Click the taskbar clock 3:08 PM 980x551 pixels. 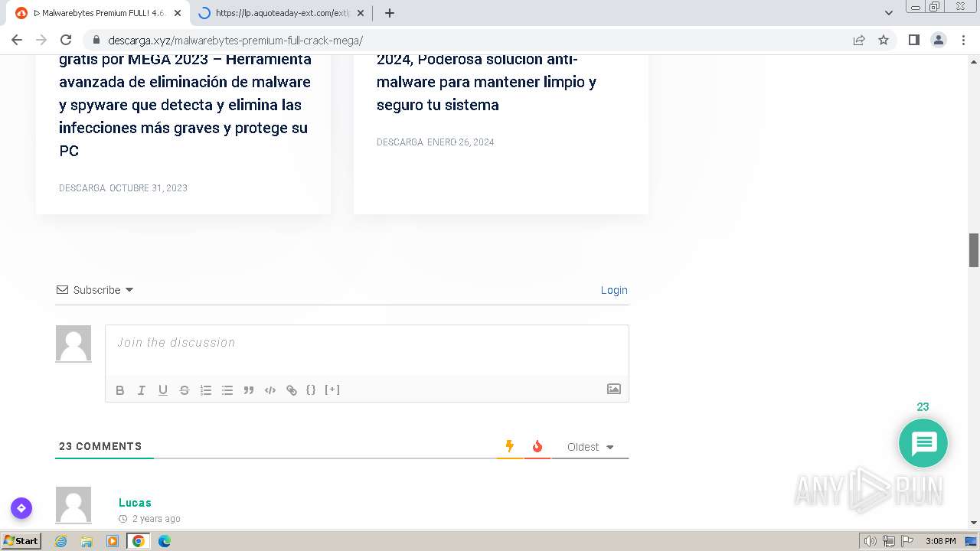pyautogui.click(x=940, y=541)
